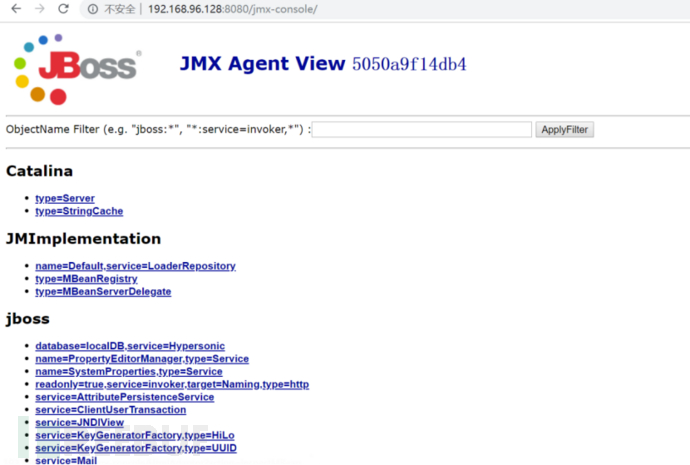Click the ApplyFilter button
This screenshot has height=465, width=690.
[x=565, y=130]
